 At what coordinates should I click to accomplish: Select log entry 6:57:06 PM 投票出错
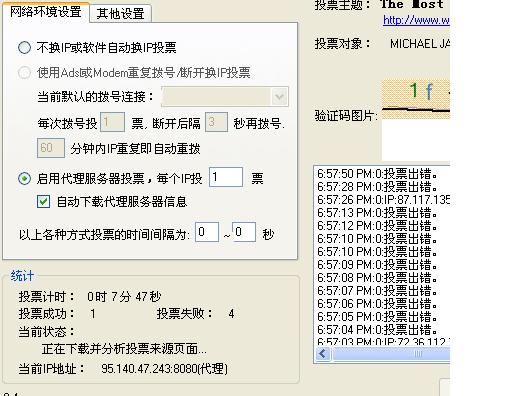coord(383,304)
